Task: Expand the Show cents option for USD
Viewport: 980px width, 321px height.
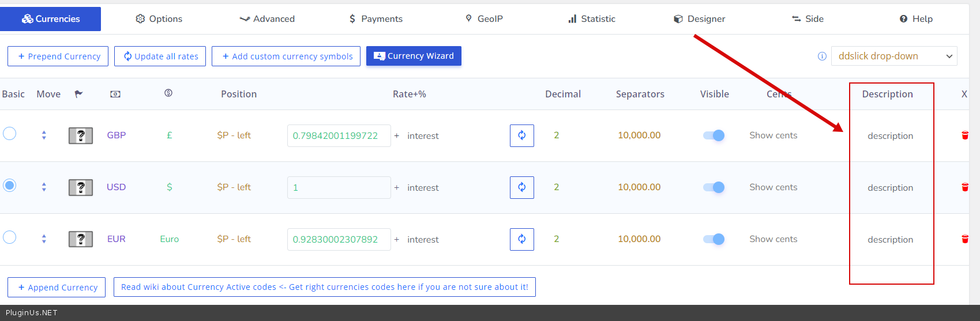Action: pyautogui.click(x=773, y=187)
